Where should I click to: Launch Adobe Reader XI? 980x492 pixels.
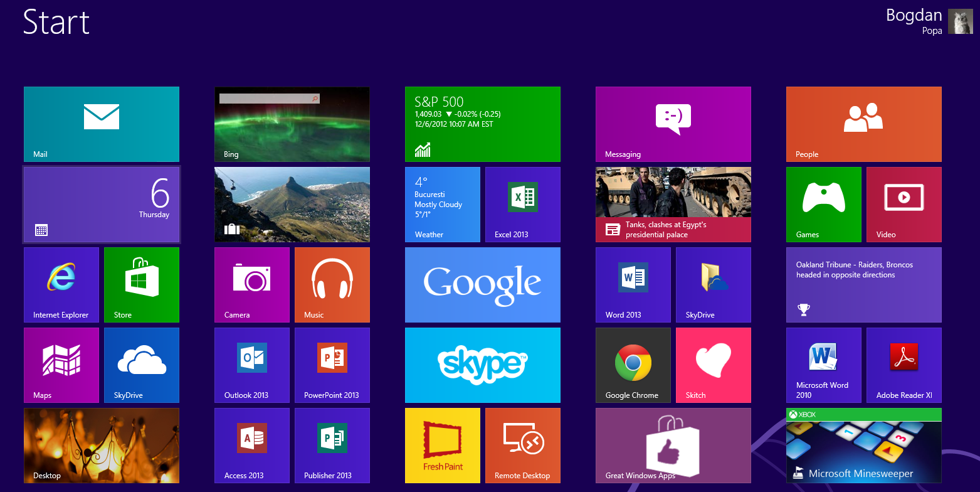[904, 365]
